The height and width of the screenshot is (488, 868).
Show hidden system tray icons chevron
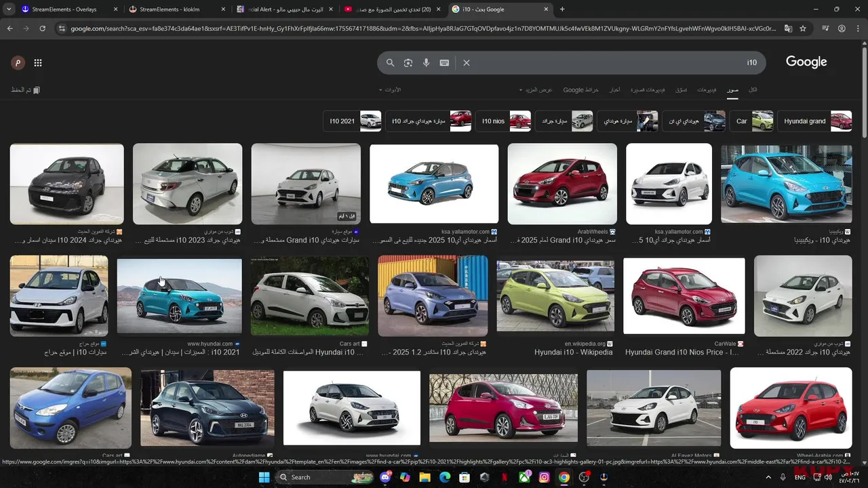pyautogui.click(x=768, y=477)
